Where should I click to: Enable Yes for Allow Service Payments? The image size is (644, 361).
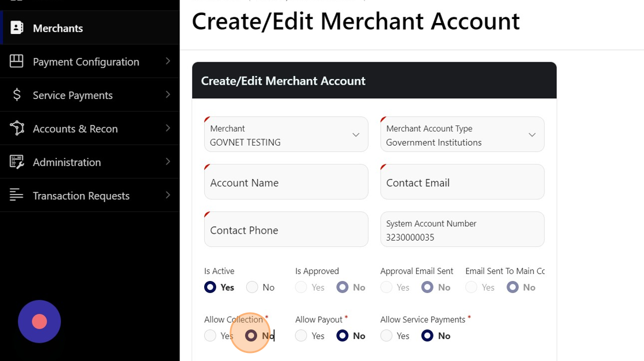pos(386,336)
